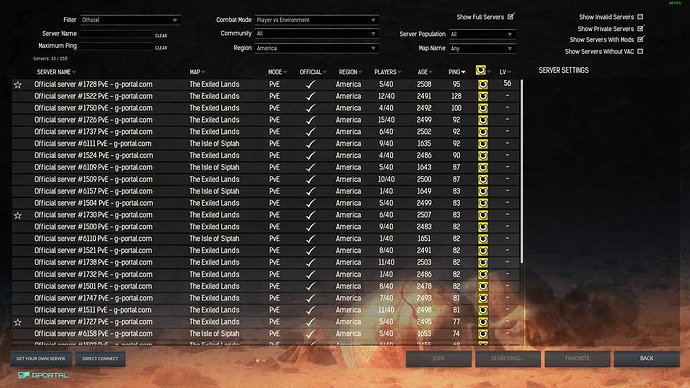This screenshot has width=690, height=388.
Task: Open the Region dropdown set to America
Action: pyautogui.click(x=317, y=48)
